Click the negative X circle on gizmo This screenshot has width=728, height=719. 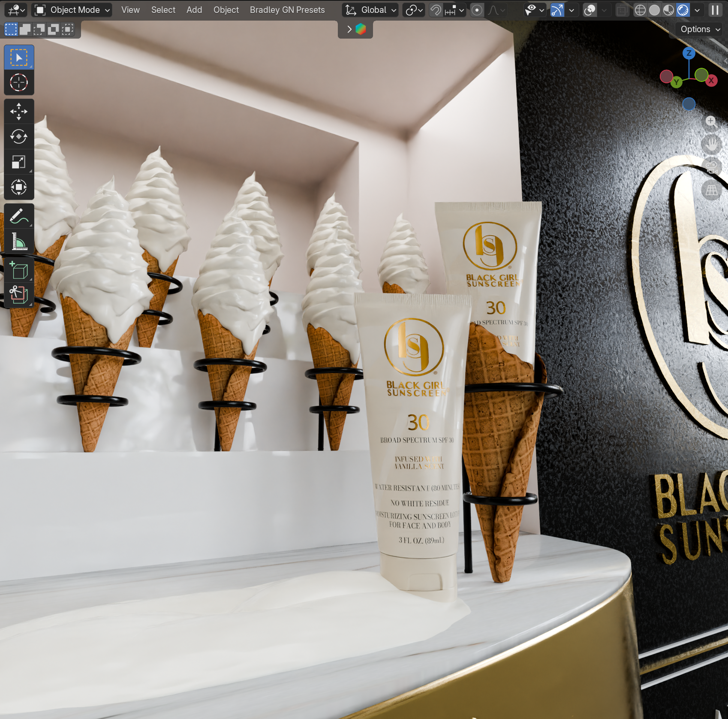click(666, 77)
